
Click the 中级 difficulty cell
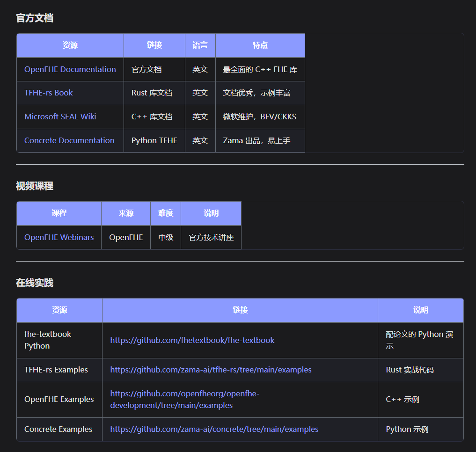pos(166,237)
